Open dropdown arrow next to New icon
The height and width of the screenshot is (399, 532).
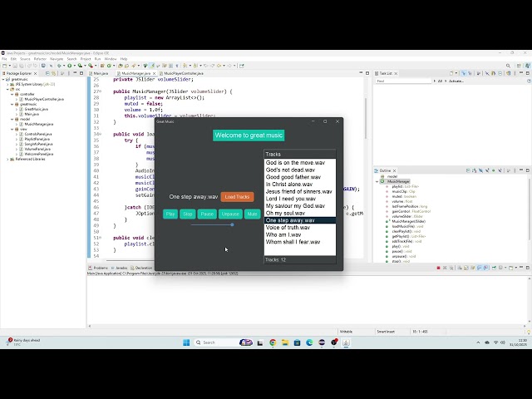tap(9, 66)
